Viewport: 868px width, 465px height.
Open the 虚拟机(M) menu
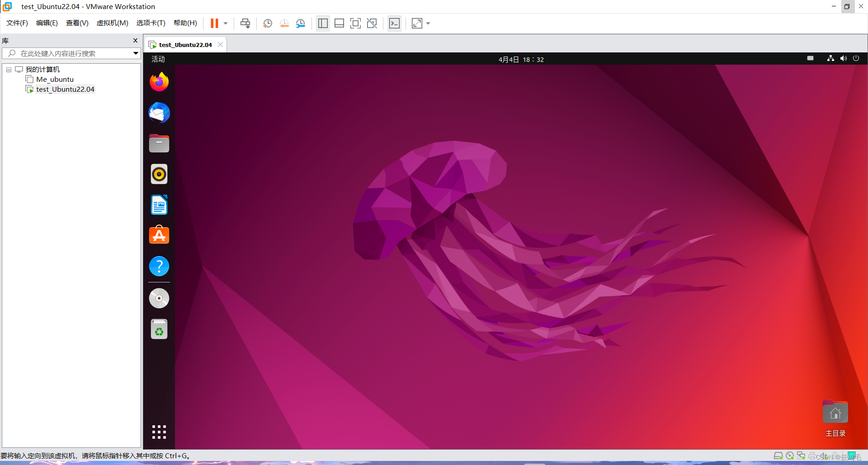[x=112, y=23]
